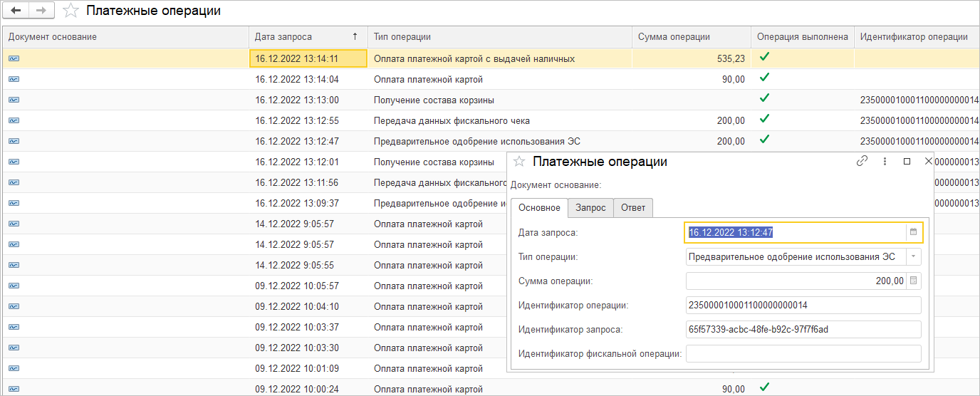This screenshot has width=980, height=396.
Task: Open the three-dot more menu in the dialog
Action: [885, 162]
